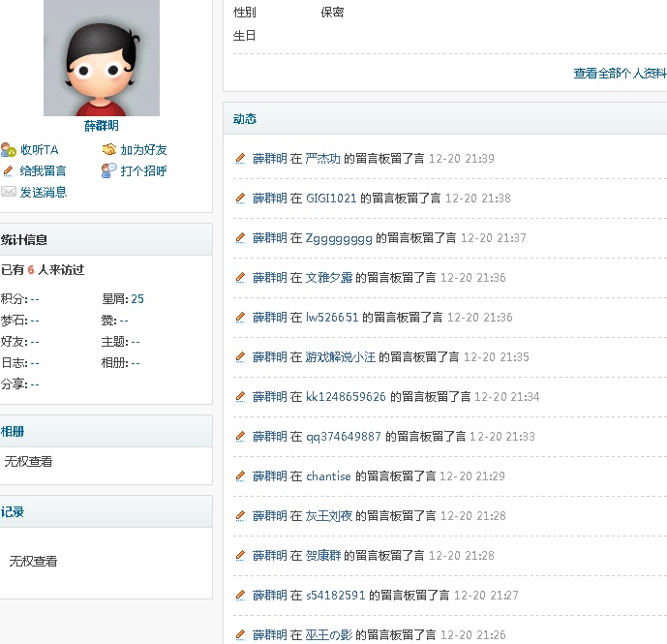Click the 打个招呼 greeting icon
667x644 pixels.
108,170
